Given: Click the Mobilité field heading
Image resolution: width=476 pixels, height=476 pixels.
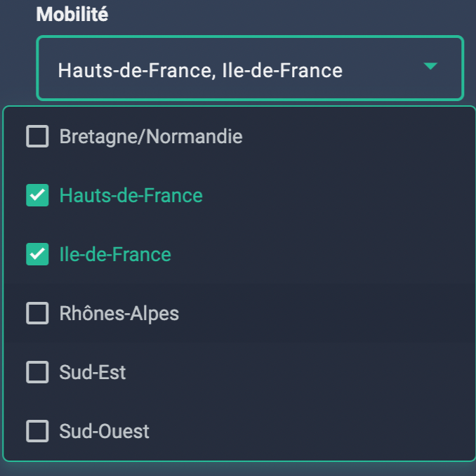Looking at the screenshot, I should [x=72, y=14].
